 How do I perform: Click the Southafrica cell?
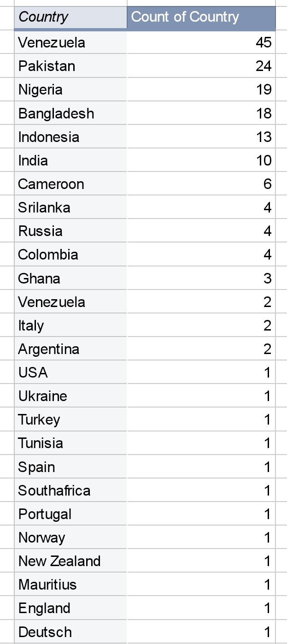(x=70, y=490)
